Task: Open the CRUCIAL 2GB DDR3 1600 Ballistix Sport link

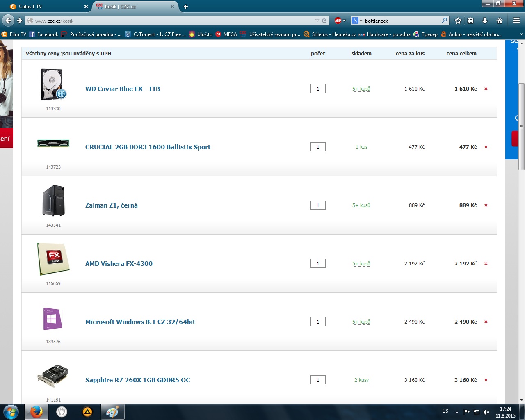Action: coord(148,147)
